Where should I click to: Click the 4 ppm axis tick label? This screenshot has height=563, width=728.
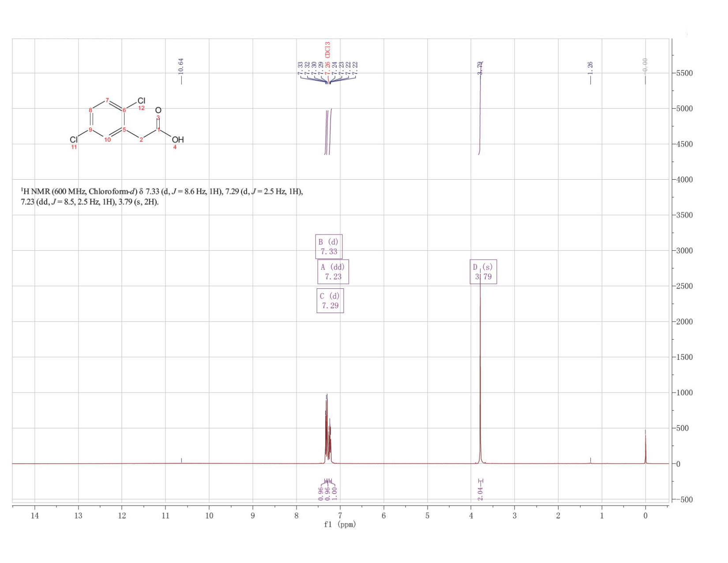(471, 515)
